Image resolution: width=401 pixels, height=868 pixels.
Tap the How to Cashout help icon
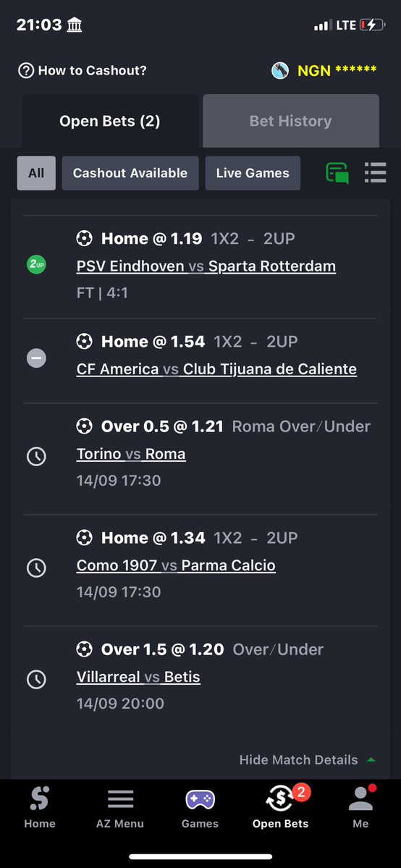tap(26, 71)
